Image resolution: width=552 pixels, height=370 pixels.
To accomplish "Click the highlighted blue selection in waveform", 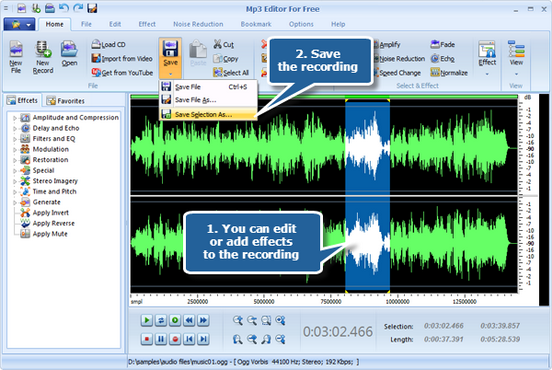I will tap(367, 195).
